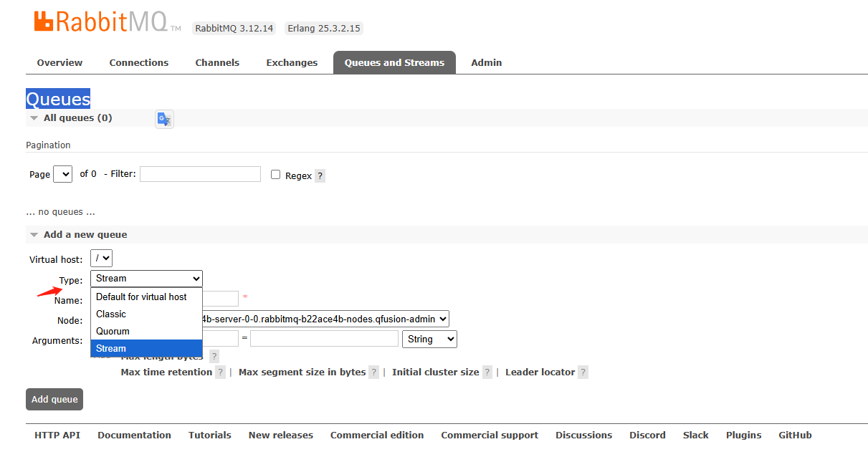Open the HTTP API link

point(57,435)
